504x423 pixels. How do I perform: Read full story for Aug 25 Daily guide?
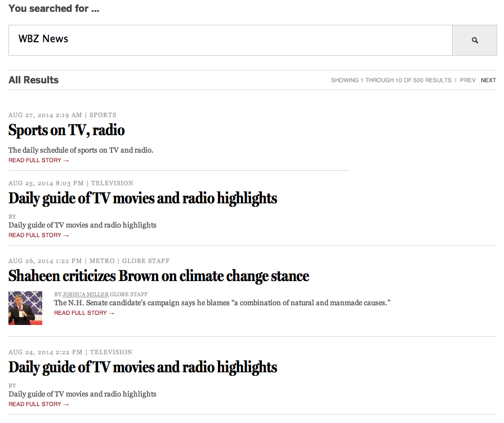coord(38,235)
